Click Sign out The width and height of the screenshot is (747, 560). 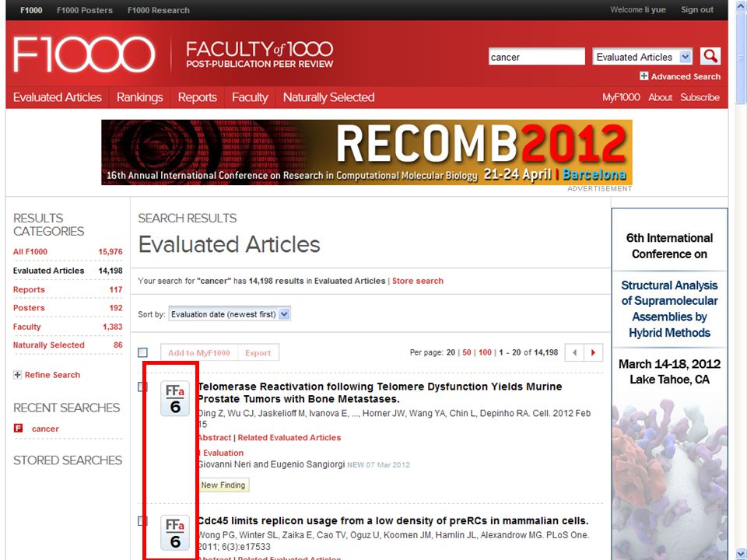(697, 9)
